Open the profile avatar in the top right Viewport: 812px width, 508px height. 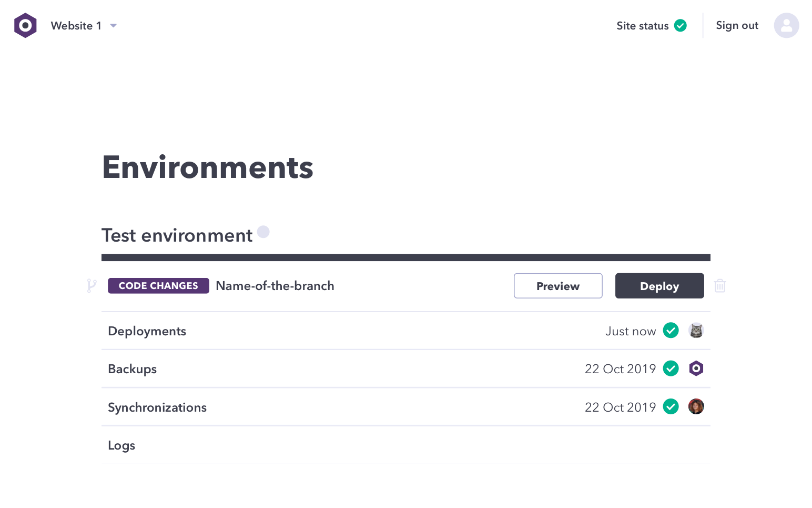point(786,25)
